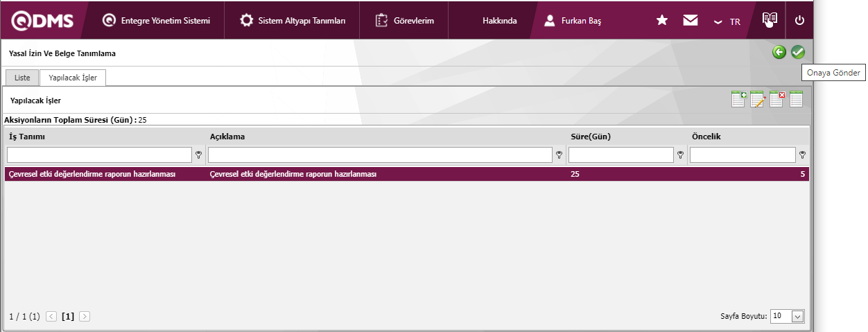This screenshot has width=868, height=332.
Task: Delete selected task record icon
Action: [777, 100]
